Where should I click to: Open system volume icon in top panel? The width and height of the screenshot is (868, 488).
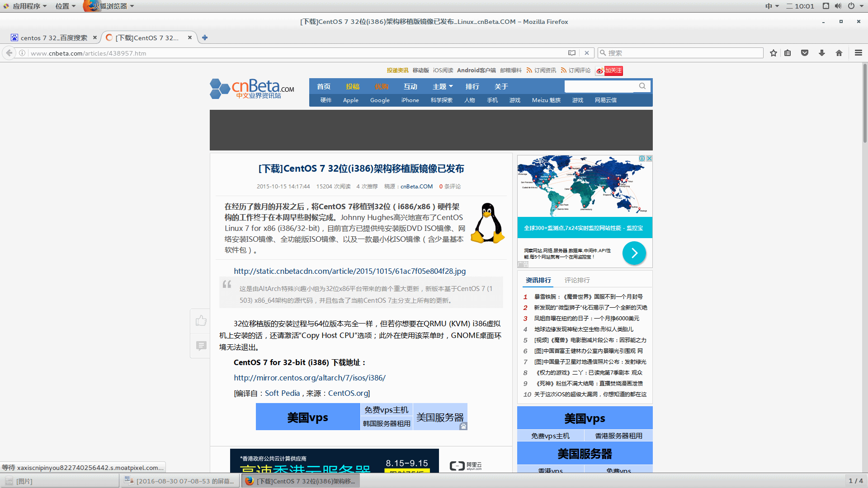pyautogui.click(x=838, y=6)
